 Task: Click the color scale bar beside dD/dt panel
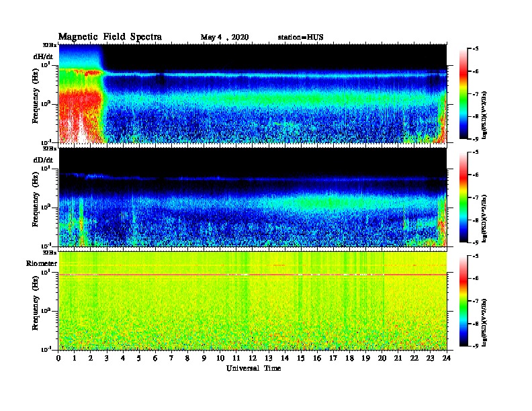click(463, 197)
